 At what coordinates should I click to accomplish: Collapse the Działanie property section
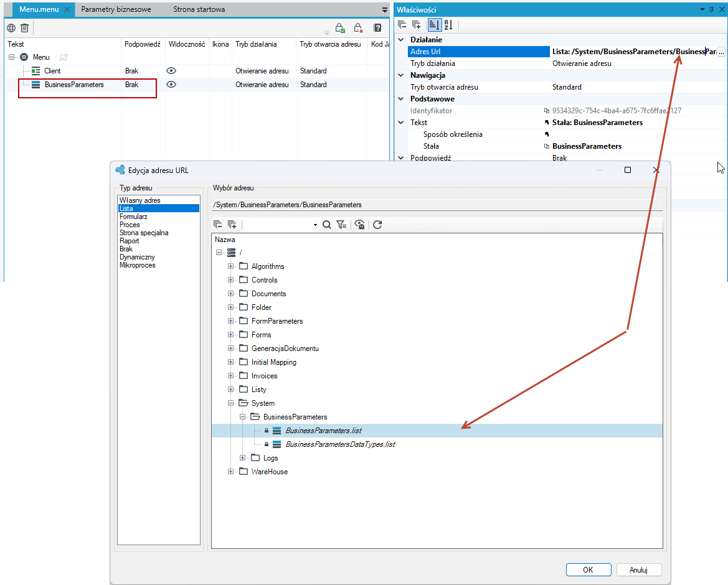tap(401, 40)
